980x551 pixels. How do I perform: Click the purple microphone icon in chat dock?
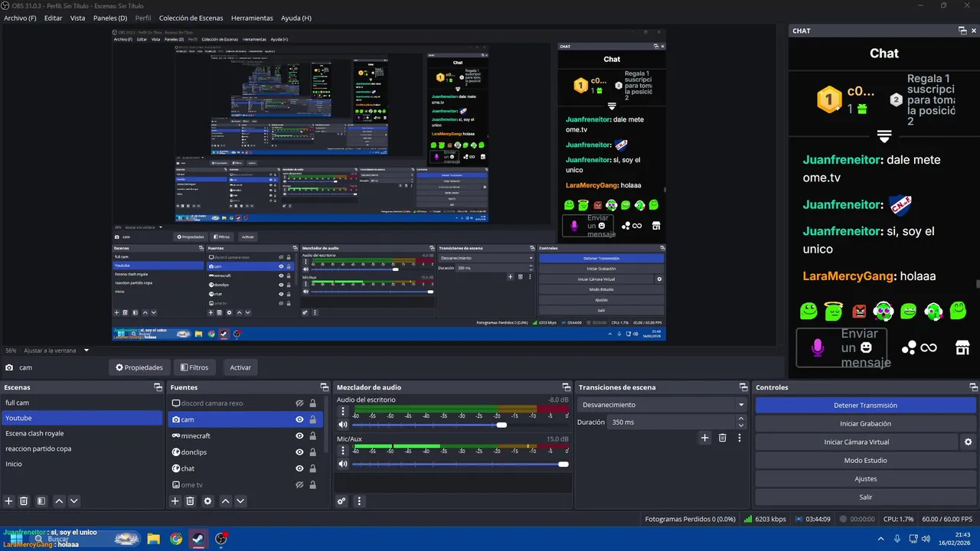click(818, 348)
